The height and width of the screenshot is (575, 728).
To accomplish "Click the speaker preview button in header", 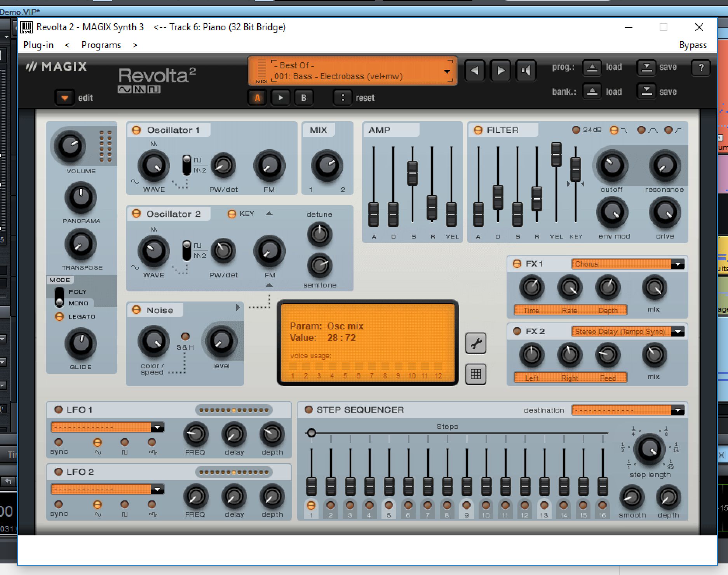I will tap(526, 70).
